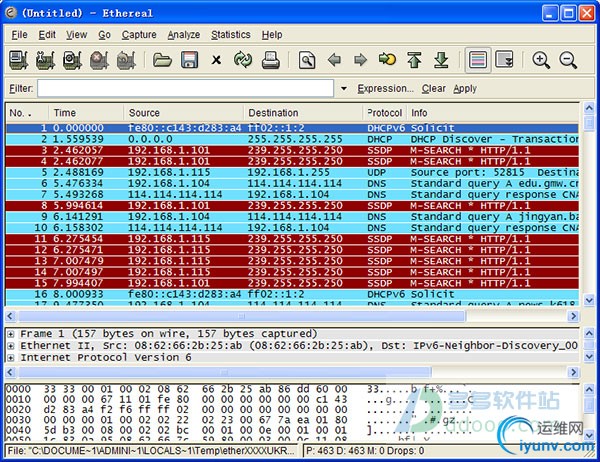Restart the current capture icon
Viewport: 600px width, 462px height.
pyautogui.click(x=126, y=60)
